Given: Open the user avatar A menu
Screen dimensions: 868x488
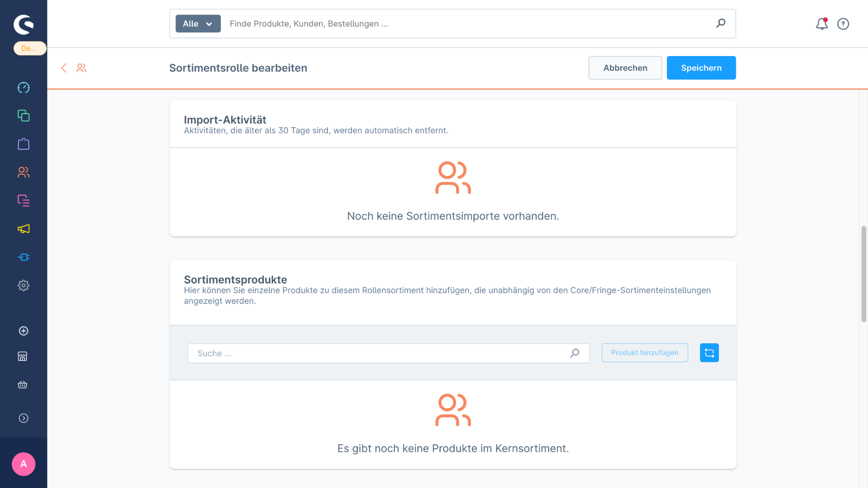Looking at the screenshot, I should pyautogui.click(x=24, y=464).
